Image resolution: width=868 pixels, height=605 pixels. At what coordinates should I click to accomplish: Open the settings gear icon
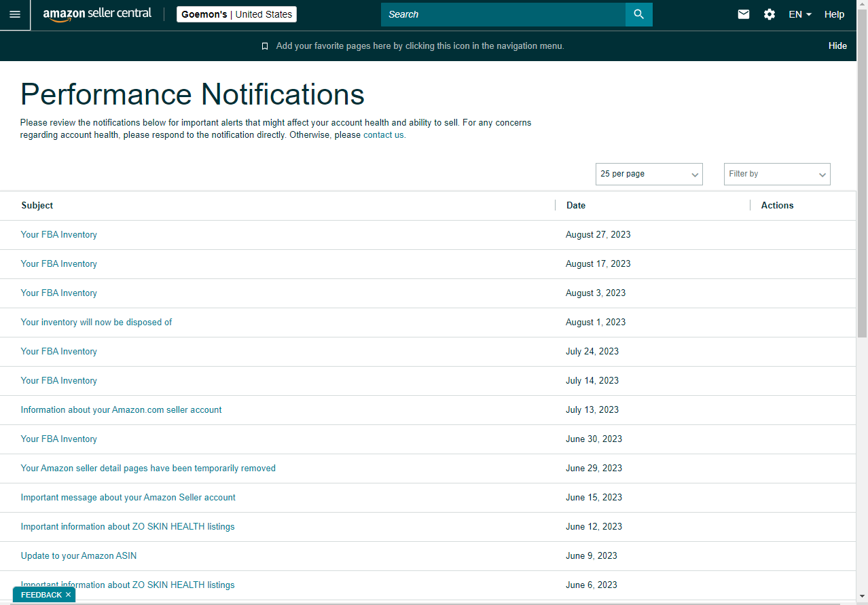770,14
